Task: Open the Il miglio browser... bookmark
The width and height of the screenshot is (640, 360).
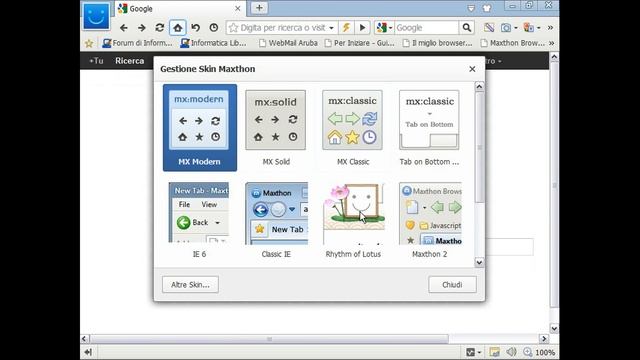Action: click(x=437, y=43)
